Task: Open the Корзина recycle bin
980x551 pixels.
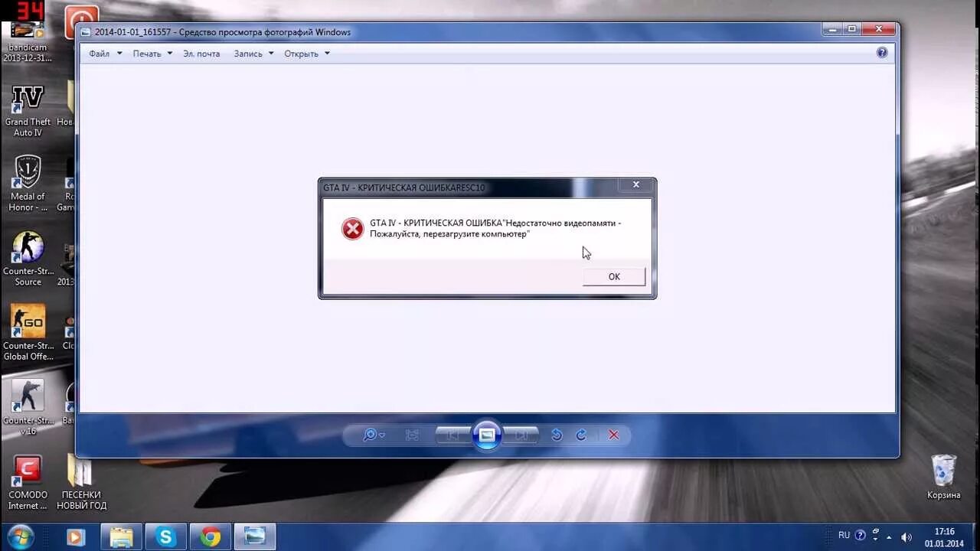Action: tap(943, 477)
